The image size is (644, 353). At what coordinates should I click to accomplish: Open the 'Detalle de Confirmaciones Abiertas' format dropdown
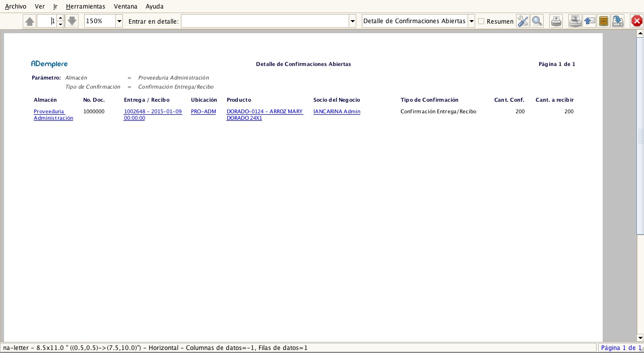click(471, 21)
